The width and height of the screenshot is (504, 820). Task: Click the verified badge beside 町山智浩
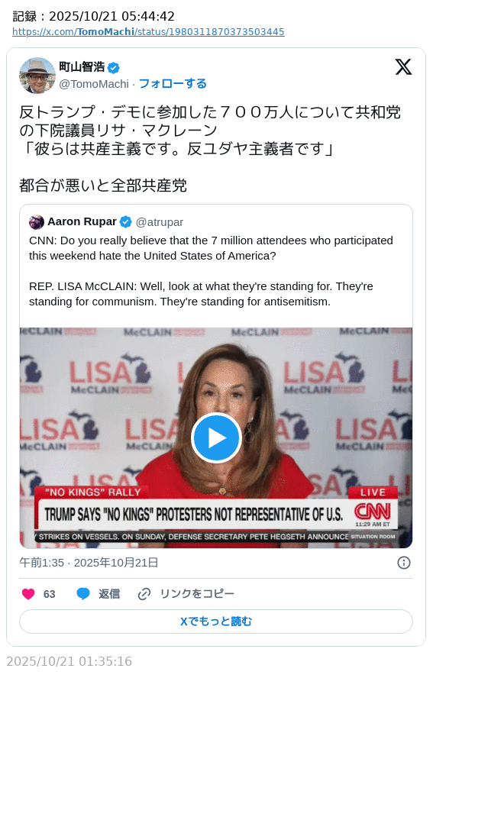(114, 67)
